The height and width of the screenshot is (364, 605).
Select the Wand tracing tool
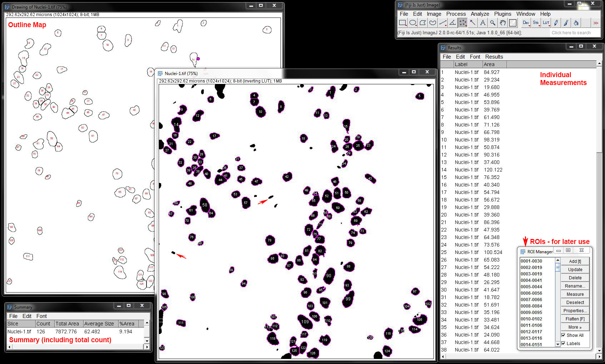click(473, 23)
